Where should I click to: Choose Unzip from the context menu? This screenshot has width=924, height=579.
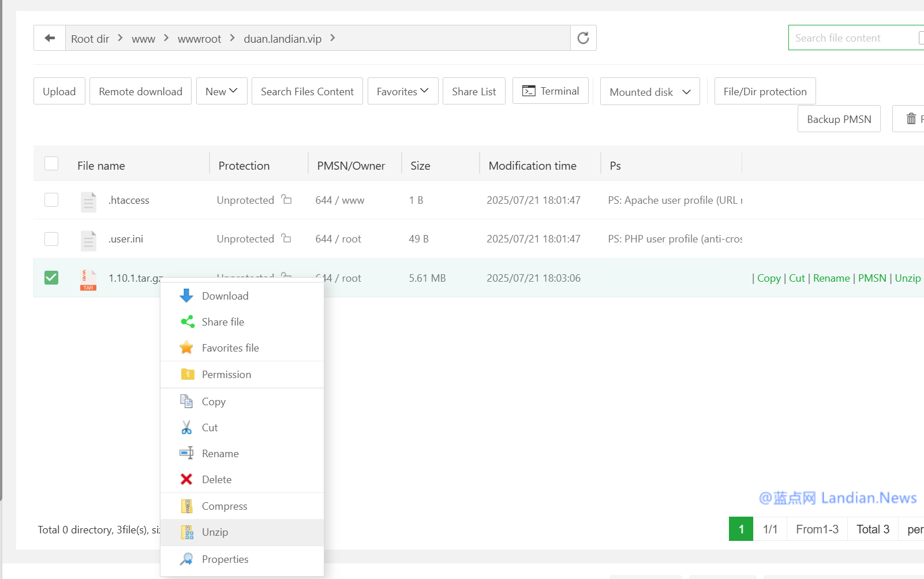point(215,532)
